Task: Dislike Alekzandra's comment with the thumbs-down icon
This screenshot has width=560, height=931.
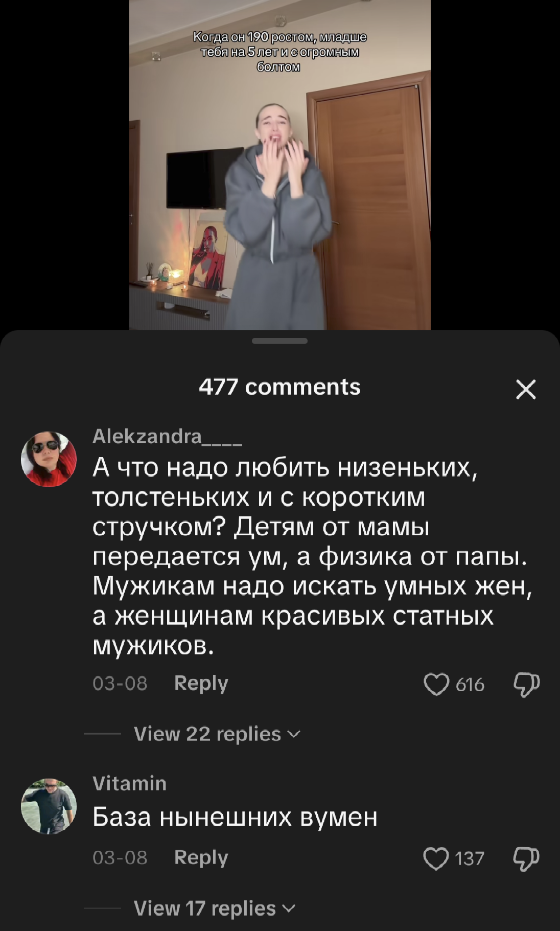Action: pyautogui.click(x=526, y=684)
